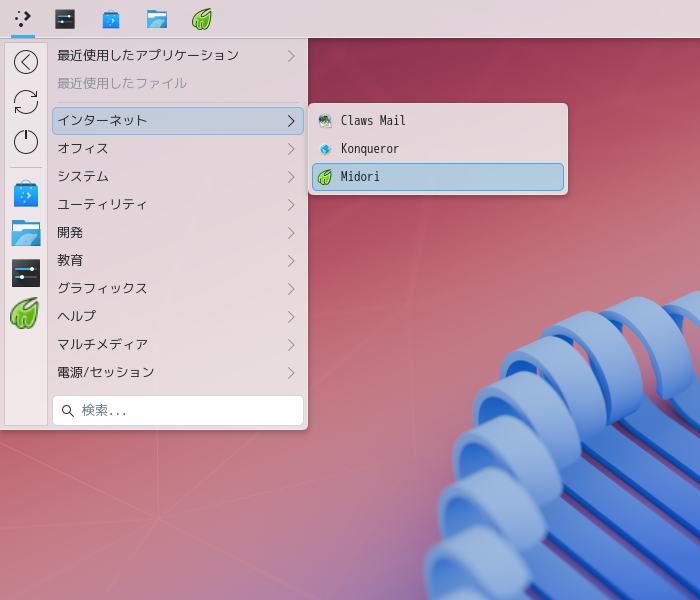Screen dimensions: 700x600
Task: Click the Midori leaf icon in submenu
Action: [x=325, y=177]
